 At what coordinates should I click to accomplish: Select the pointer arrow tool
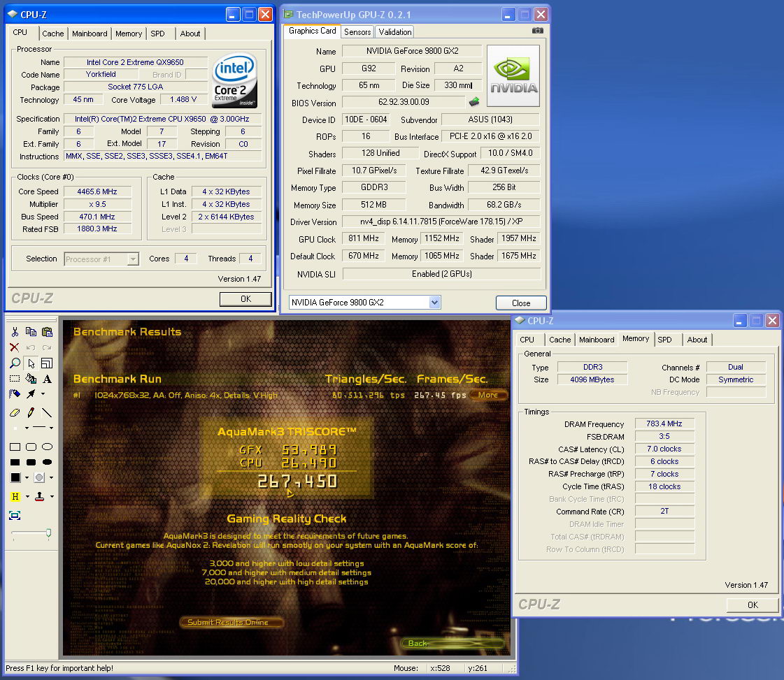31,363
